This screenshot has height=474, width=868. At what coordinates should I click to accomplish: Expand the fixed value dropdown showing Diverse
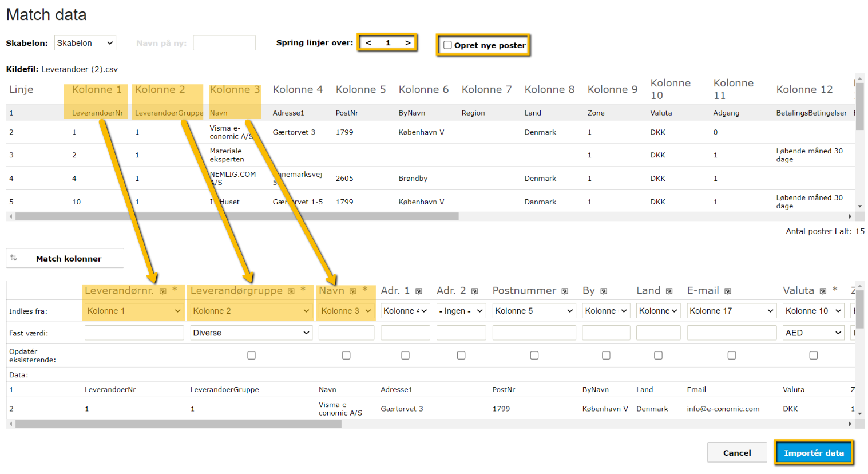(250, 332)
